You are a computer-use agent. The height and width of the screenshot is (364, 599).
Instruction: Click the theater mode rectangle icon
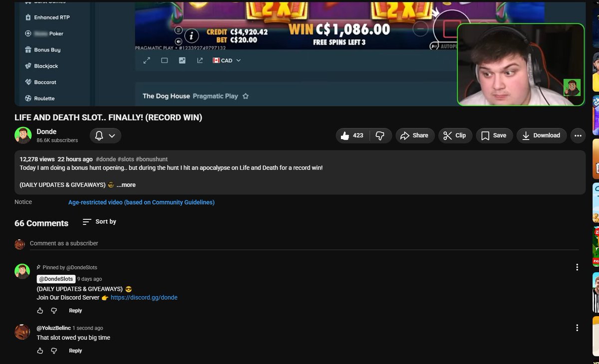click(x=164, y=60)
